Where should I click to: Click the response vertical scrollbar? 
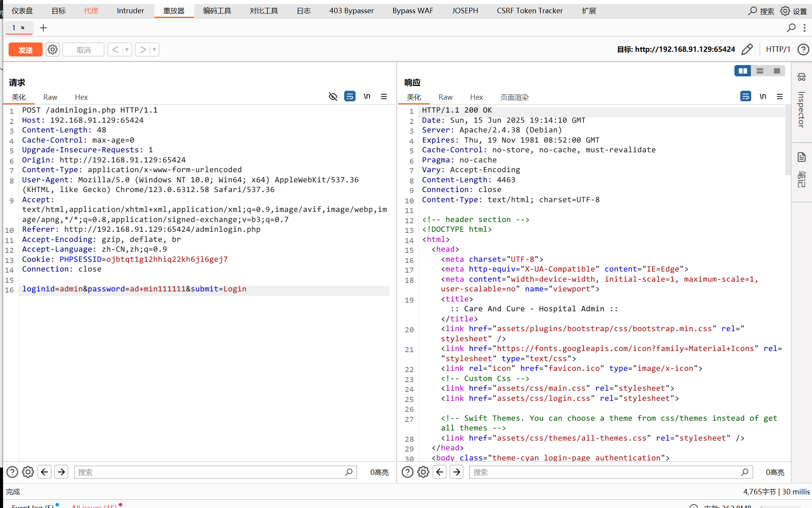(x=788, y=140)
